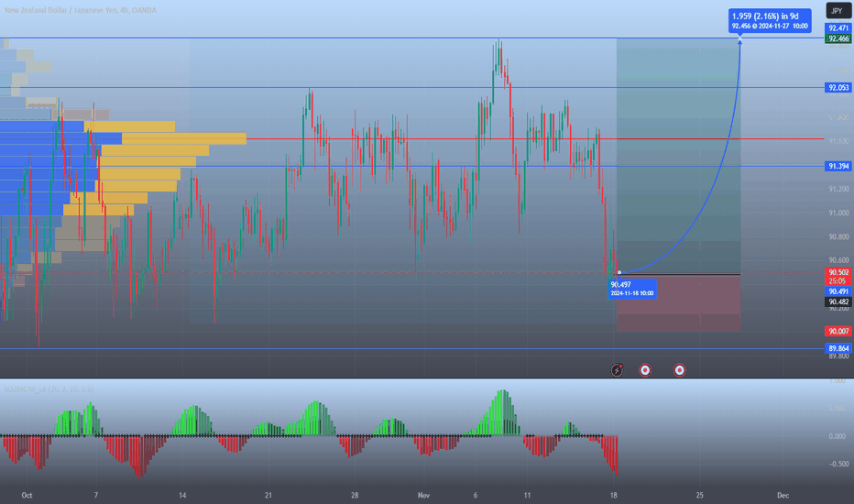
Task: Click the 91.000 price scale value
Action: (838, 213)
